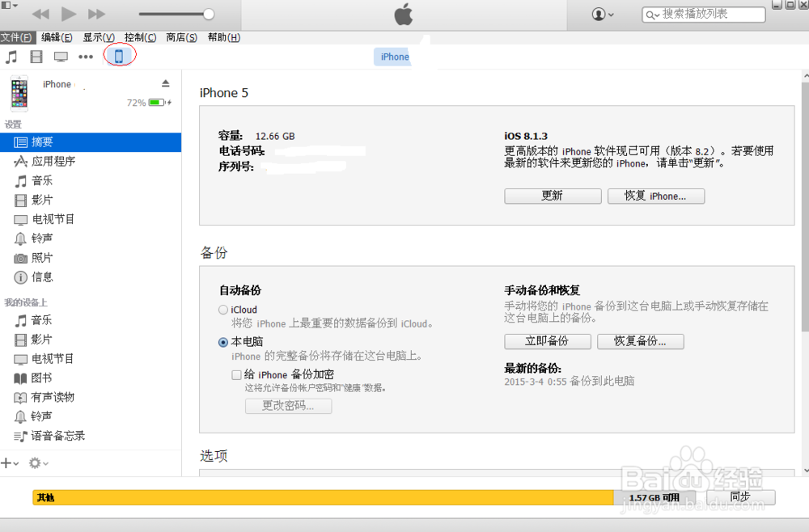Image resolution: width=809 pixels, height=532 pixels.
Task: Open the account user dropdown
Action: click(x=603, y=15)
